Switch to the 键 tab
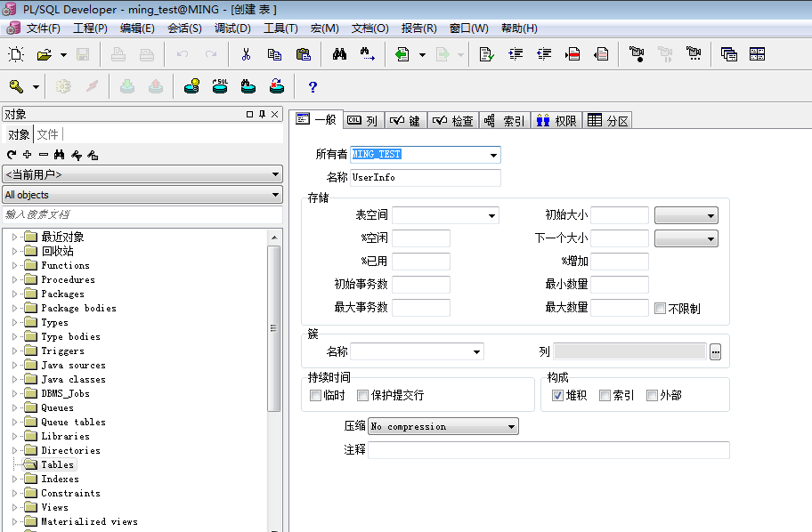812x532 pixels. 405,121
